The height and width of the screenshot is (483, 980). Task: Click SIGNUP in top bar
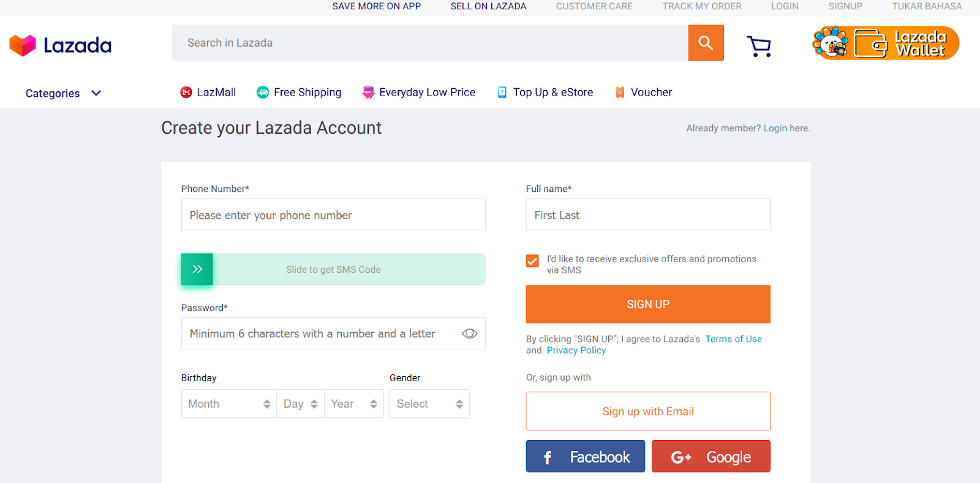(x=845, y=6)
